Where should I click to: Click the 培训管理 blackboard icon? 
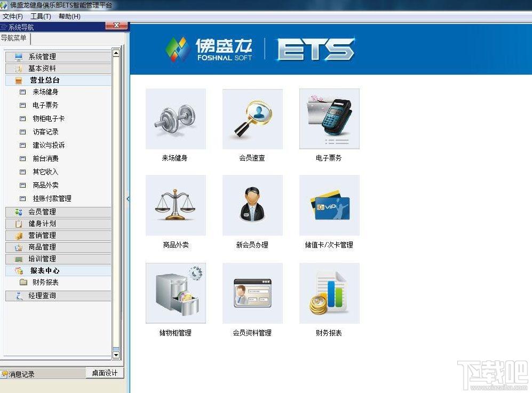point(19,259)
